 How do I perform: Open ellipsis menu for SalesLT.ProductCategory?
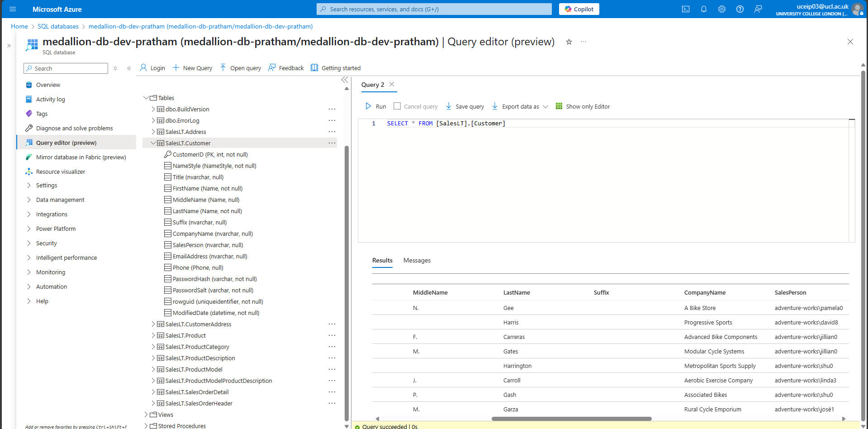pyautogui.click(x=332, y=347)
